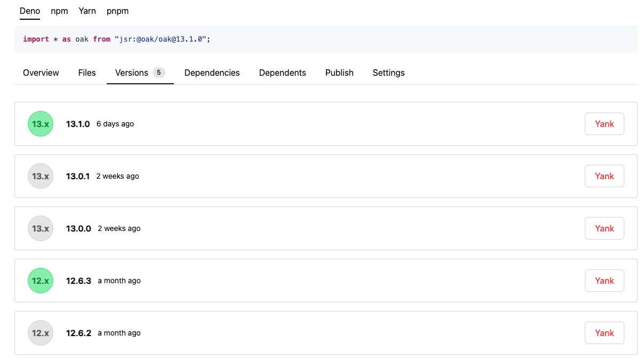The width and height of the screenshot is (644, 359).
Task: Yank version 12.6.3
Action: click(x=605, y=281)
